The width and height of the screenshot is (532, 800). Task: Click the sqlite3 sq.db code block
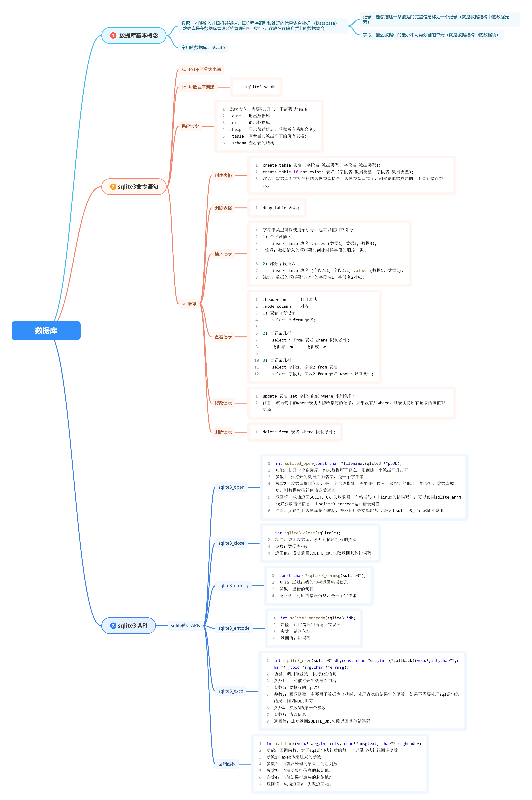(x=256, y=87)
